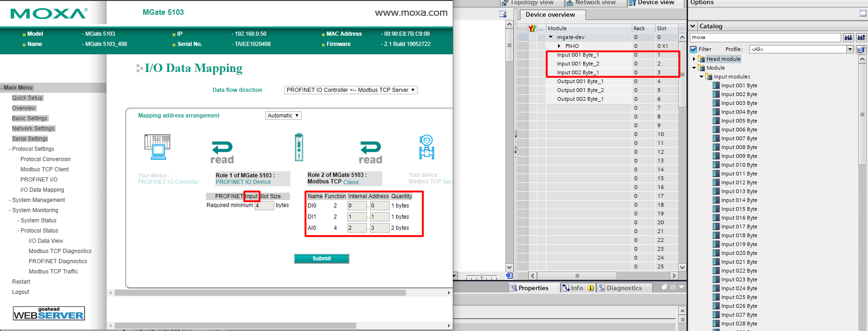Click the float window icon in inspector bar

click(x=664, y=287)
